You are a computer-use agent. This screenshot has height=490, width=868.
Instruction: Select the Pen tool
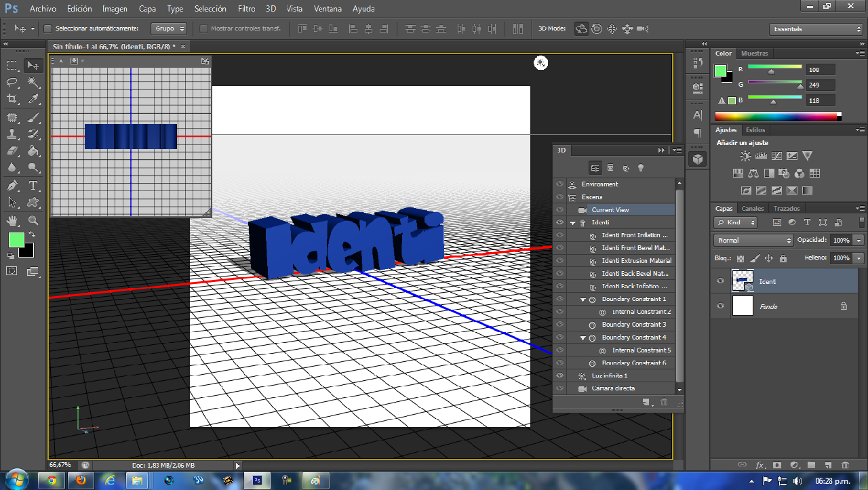12,186
